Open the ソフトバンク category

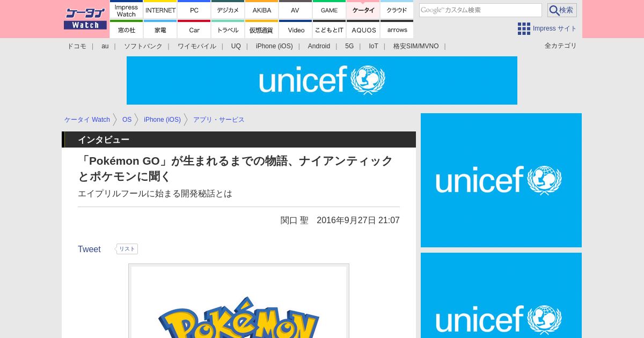tap(143, 46)
